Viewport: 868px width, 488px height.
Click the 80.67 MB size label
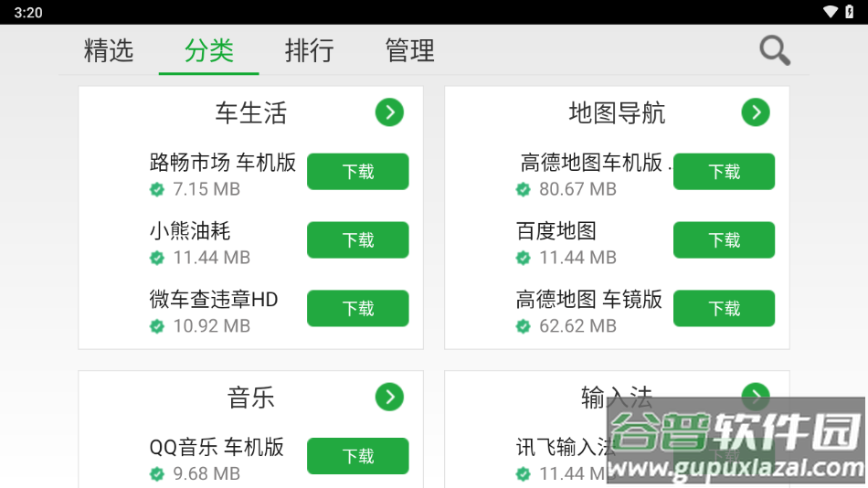click(x=578, y=189)
